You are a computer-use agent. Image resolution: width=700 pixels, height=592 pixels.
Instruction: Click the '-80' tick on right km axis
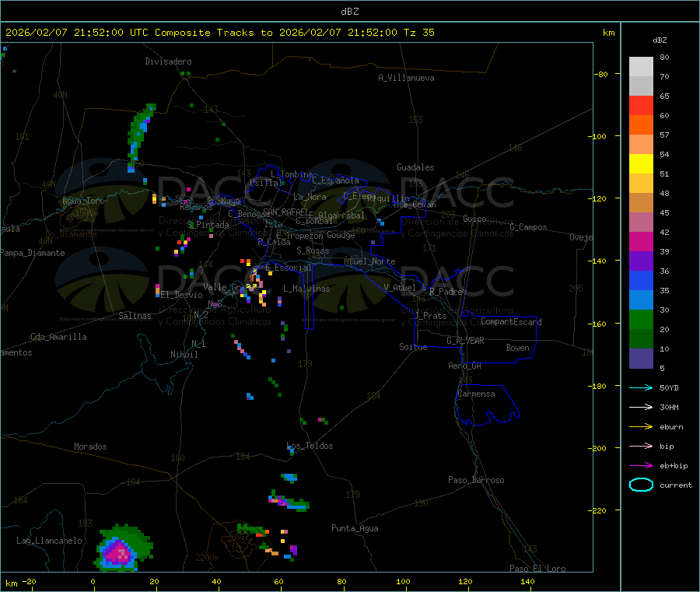pyautogui.click(x=601, y=74)
